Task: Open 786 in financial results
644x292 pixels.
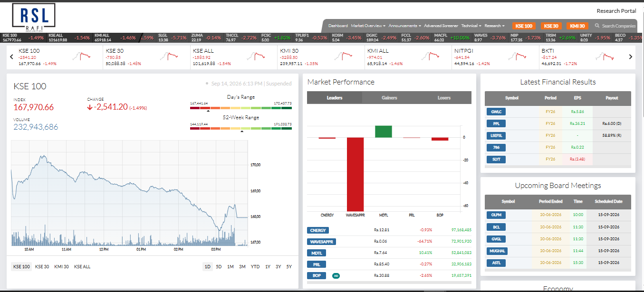Action: click(x=496, y=148)
